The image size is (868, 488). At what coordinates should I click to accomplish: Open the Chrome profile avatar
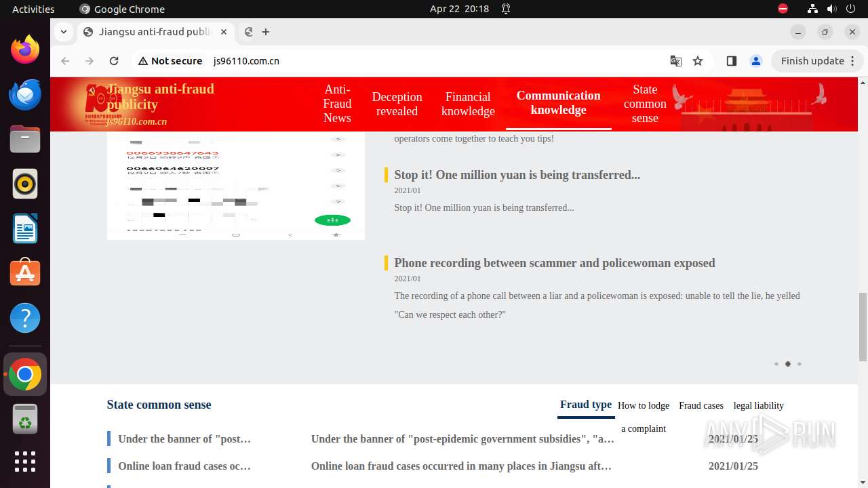[756, 61]
